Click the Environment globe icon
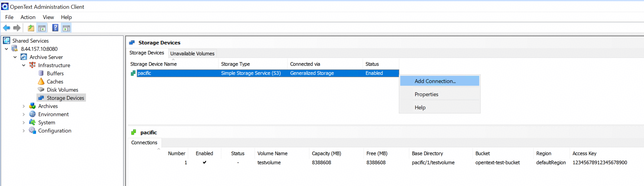This screenshot has height=186, width=644. tap(32, 114)
